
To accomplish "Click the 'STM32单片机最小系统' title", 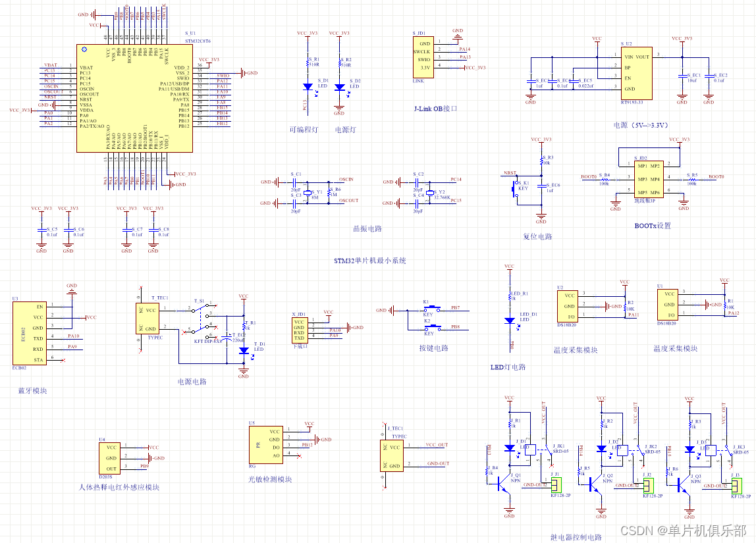I will pyautogui.click(x=370, y=261).
